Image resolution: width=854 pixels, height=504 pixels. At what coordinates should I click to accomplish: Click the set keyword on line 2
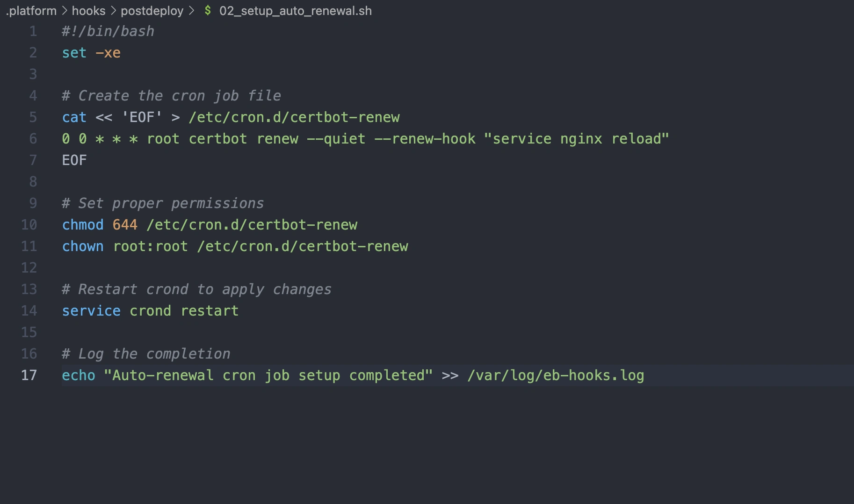74,53
